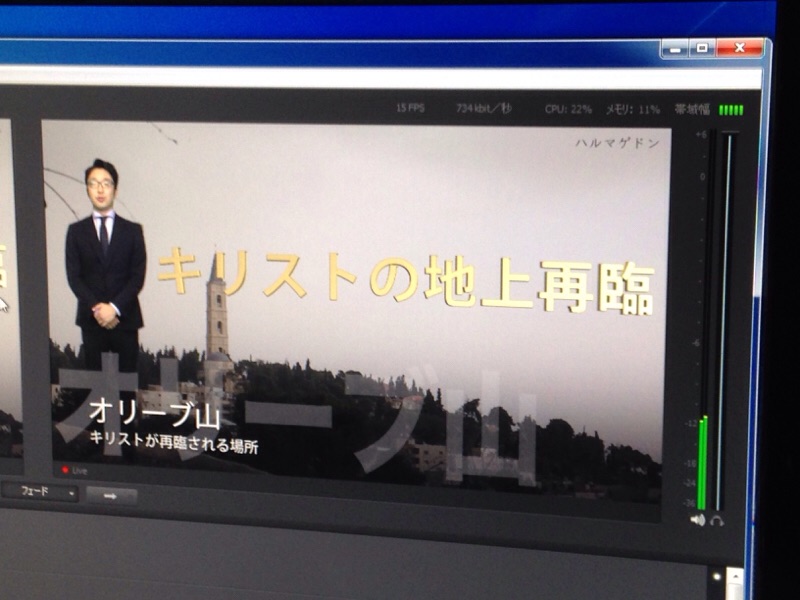800x600 pixels.
Task: Select the live output video pane
Action: point(355,300)
